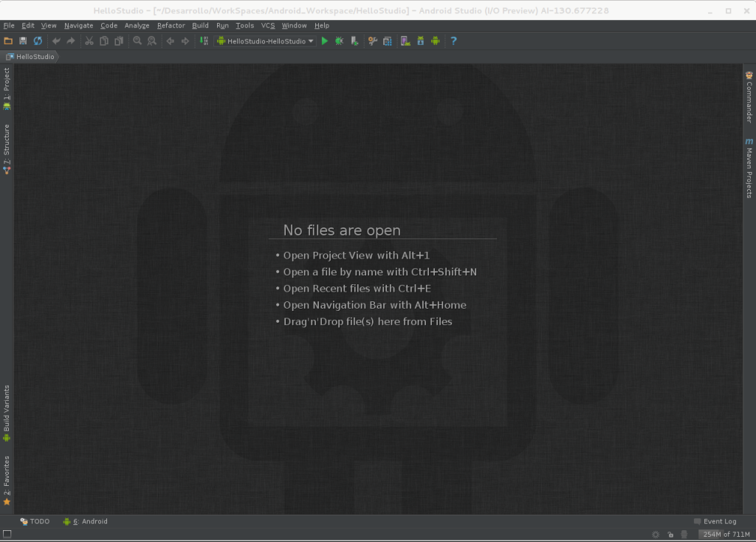Open HelloStudio-HelloStudio run configuration dropdown
This screenshot has width=756, height=542.
click(x=266, y=41)
